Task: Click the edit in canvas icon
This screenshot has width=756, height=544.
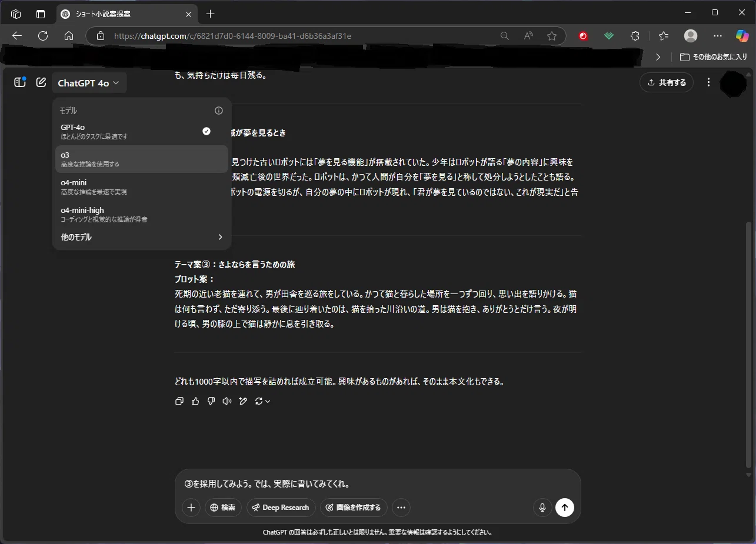Action: (x=243, y=401)
